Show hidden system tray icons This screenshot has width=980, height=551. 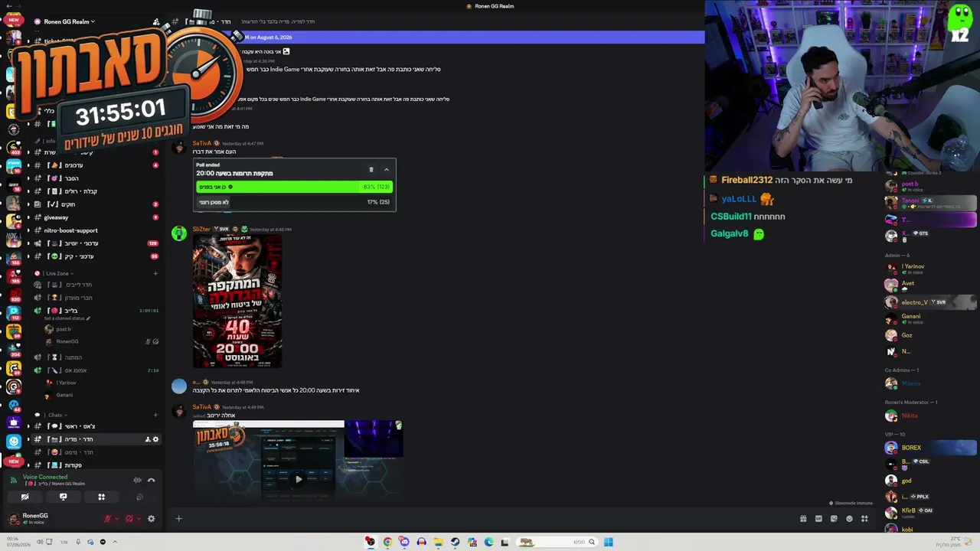(115, 542)
